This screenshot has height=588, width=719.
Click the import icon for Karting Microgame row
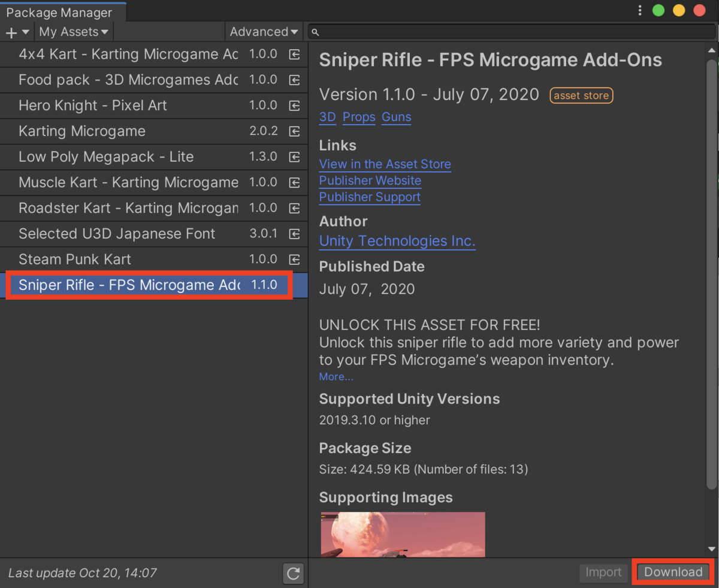click(294, 131)
